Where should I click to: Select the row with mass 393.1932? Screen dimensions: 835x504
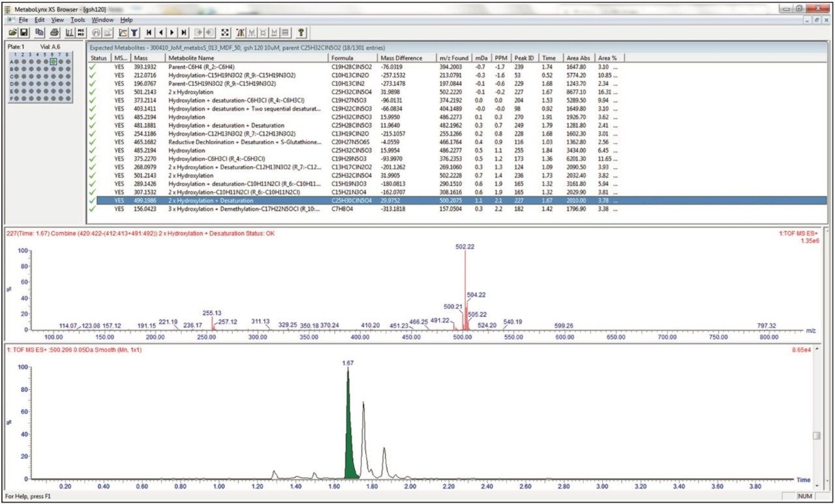457,67
